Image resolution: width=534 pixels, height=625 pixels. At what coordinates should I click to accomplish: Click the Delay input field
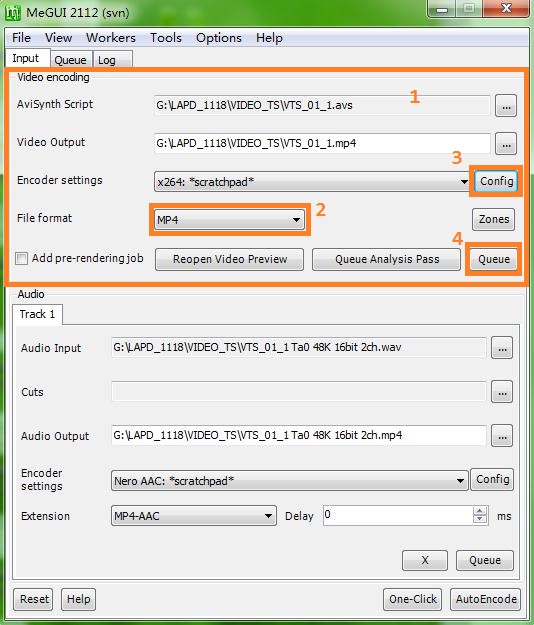(x=398, y=515)
